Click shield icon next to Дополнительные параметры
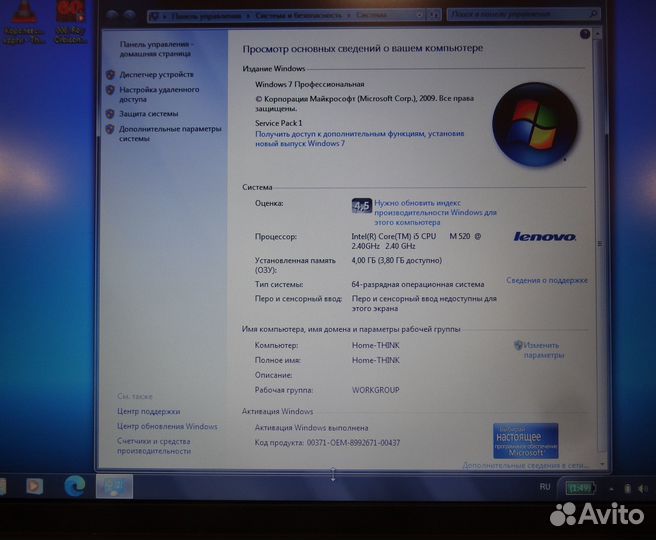The width and height of the screenshot is (656, 540). point(110,129)
